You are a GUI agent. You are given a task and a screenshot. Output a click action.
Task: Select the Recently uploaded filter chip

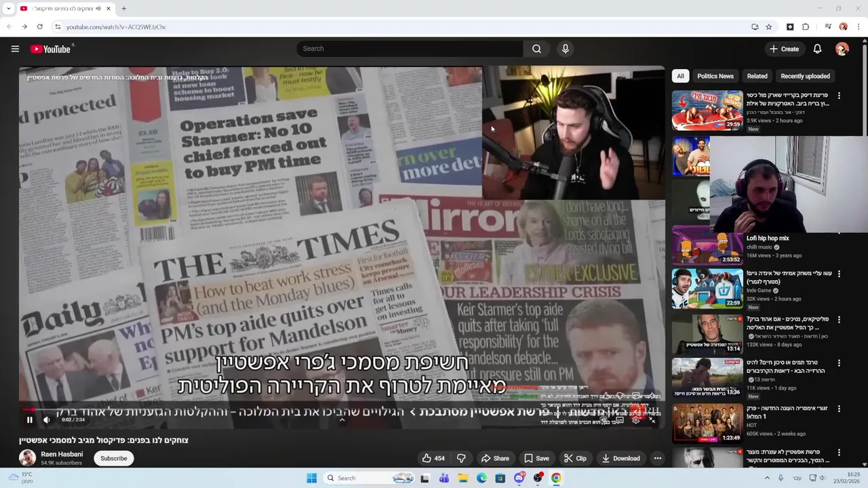point(805,76)
